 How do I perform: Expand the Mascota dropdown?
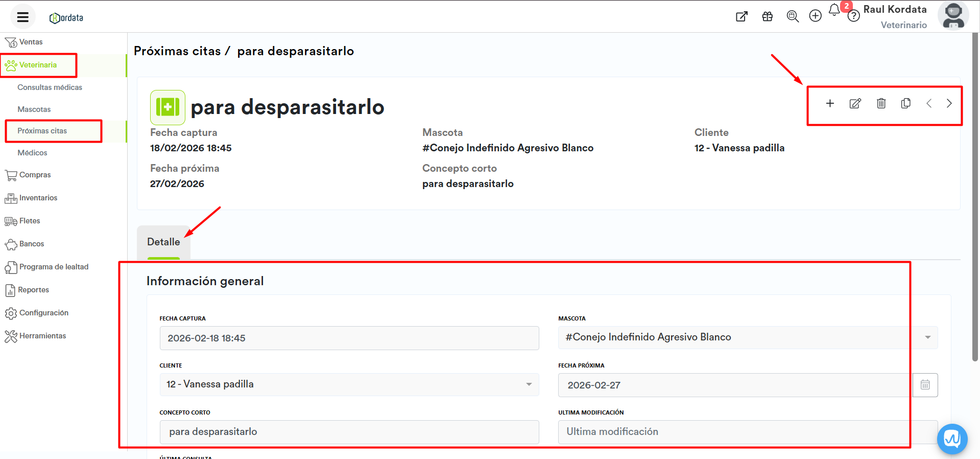pos(927,337)
